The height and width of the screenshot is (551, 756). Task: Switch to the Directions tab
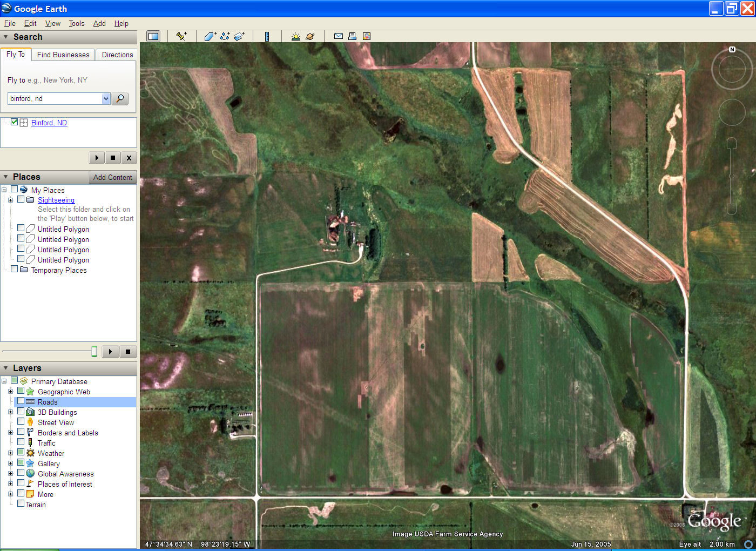tap(117, 55)
